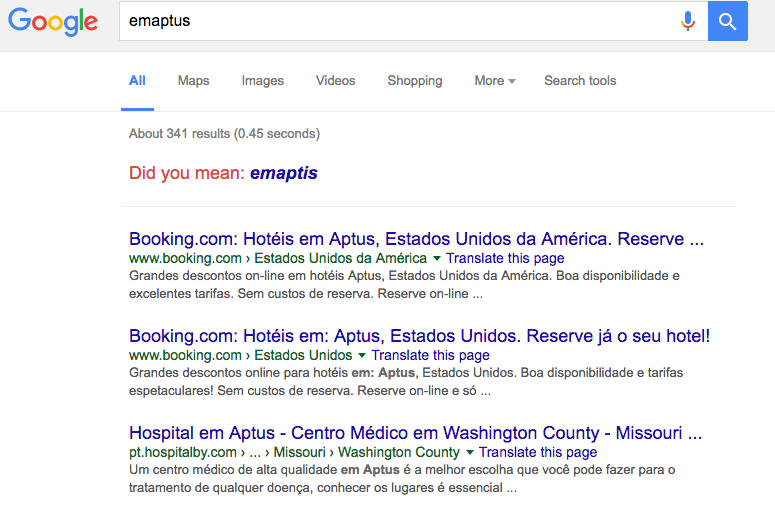Expand green arrow beside Washington County breadcrumb

[470, 453]
